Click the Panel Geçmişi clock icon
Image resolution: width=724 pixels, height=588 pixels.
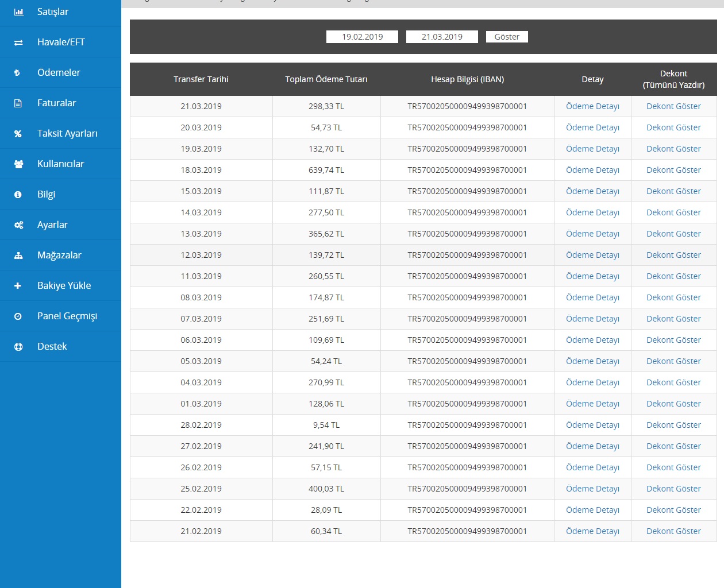point(18,316)
